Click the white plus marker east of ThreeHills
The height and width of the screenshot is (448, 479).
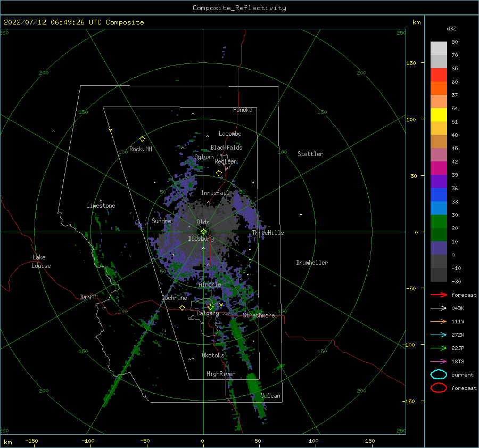click(301, 214)
